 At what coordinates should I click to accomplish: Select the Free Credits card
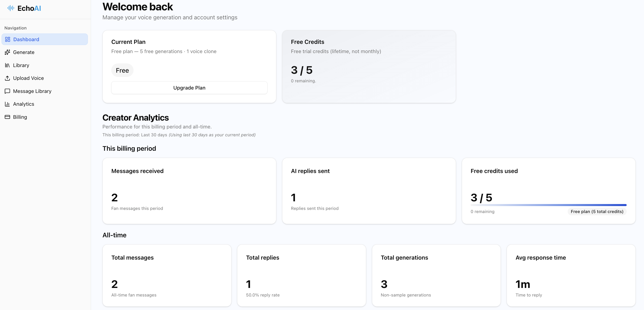pos(369,66)
